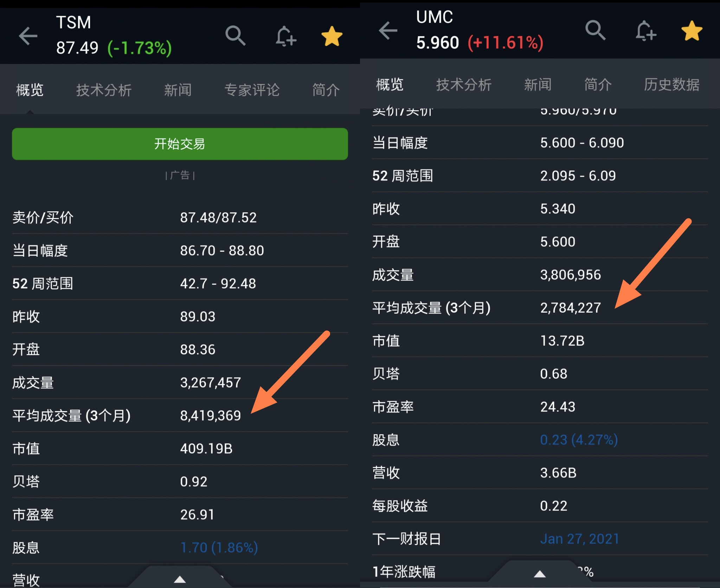Open UMC next earnings date Jan 27, 2021
This screenshot has width=720, height=588.
pos(579,539)
